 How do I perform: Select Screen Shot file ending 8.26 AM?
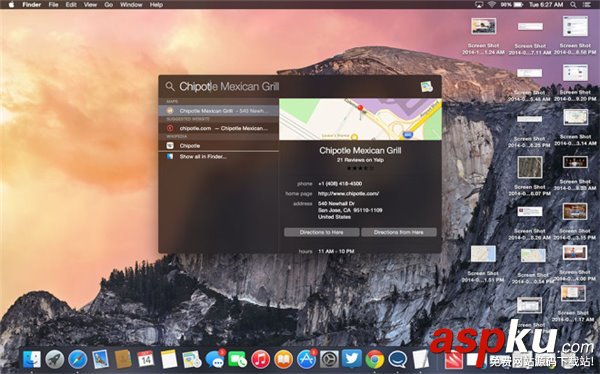coord(530,223)
